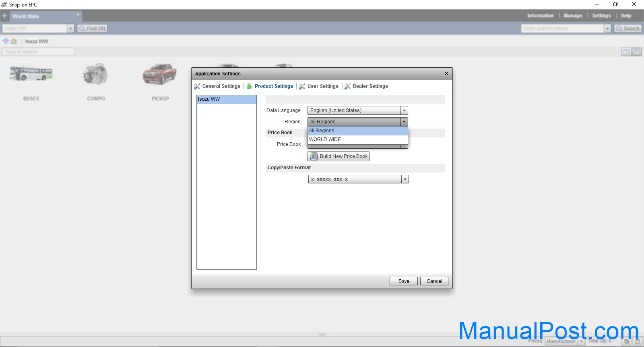The width and height of the screenshot is (644, 347).
Task: Click the home icon in breadcrumb
Action: (14, 41)
